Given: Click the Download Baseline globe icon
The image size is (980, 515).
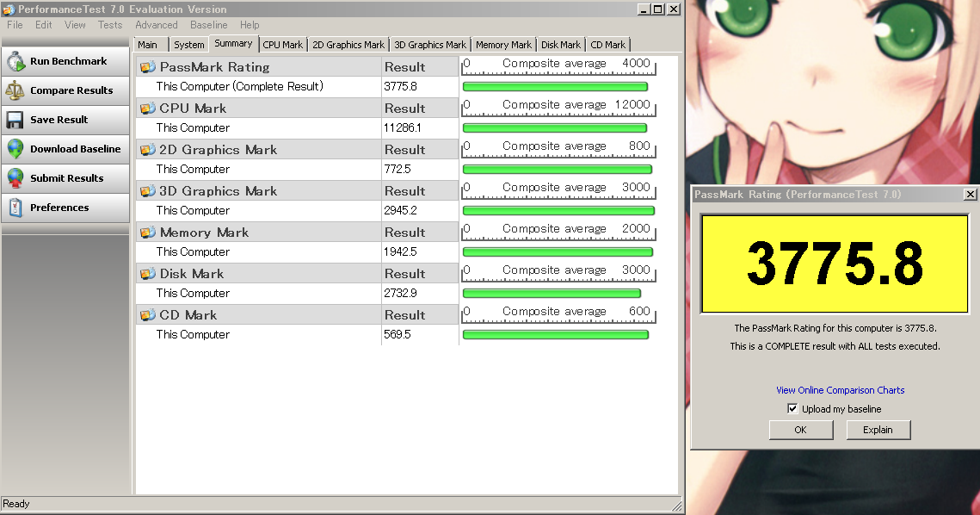Looking at the screenshot, I should coord(15,149).
